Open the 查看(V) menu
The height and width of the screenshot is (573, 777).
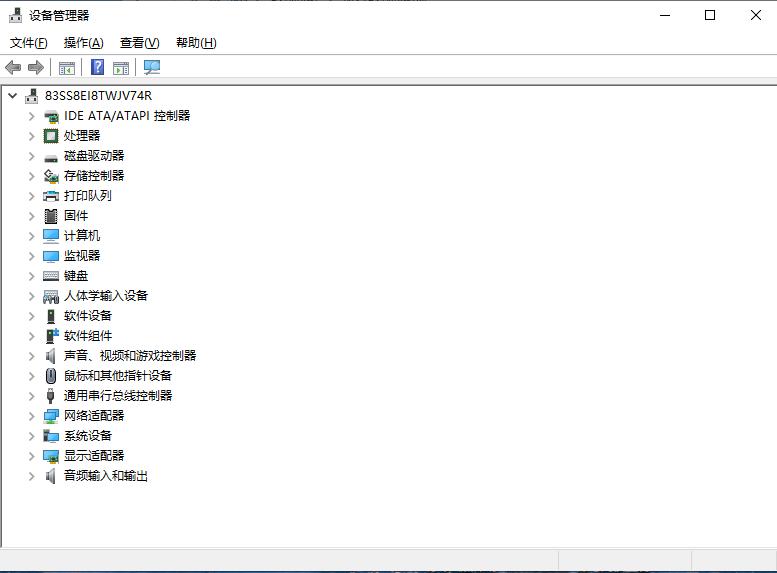pyautogui.click(x=139, y=43)
